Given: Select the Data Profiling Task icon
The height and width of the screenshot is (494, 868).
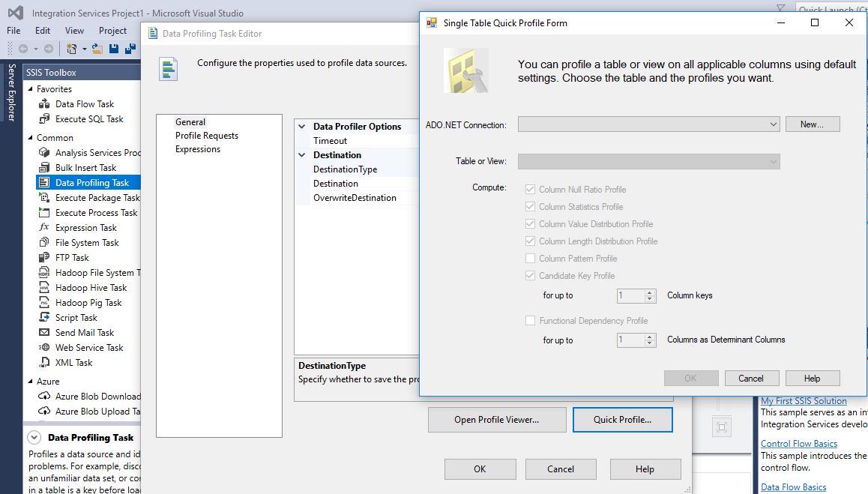Looking at the screenshot, I should (x=44, y=182).
